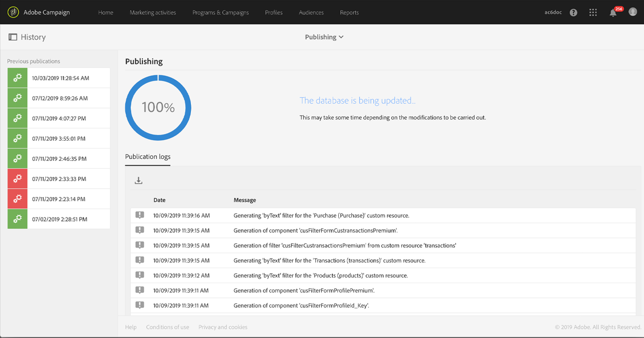This screenshot has width=644, height=338.
Task: Click the red gears icon for 07/11/2019 2:33:33 PM
Action: 17,179
